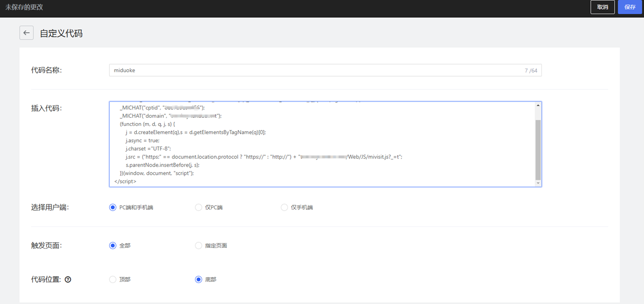The image size is (644, 304).
Task: Focus the 代码名称 field containing miduoke
Action: pyautogui.click(x=316, y=70)
